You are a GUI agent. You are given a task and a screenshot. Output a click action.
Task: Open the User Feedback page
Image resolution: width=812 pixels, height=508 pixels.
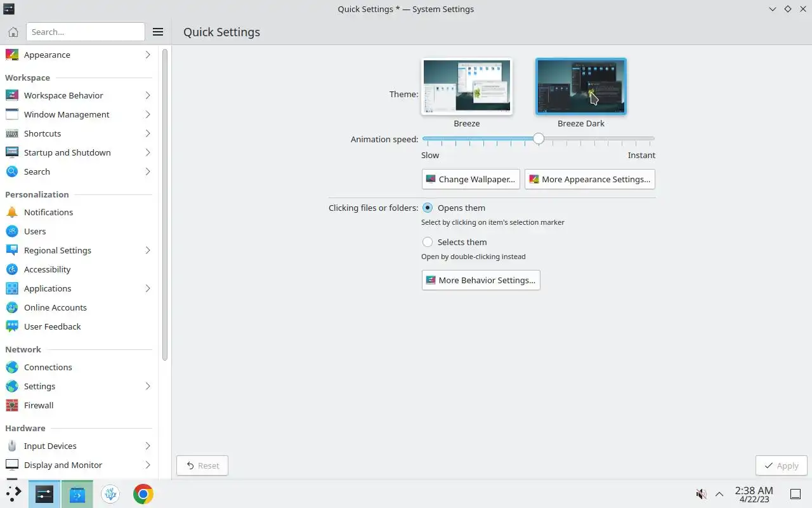[79, 326]
